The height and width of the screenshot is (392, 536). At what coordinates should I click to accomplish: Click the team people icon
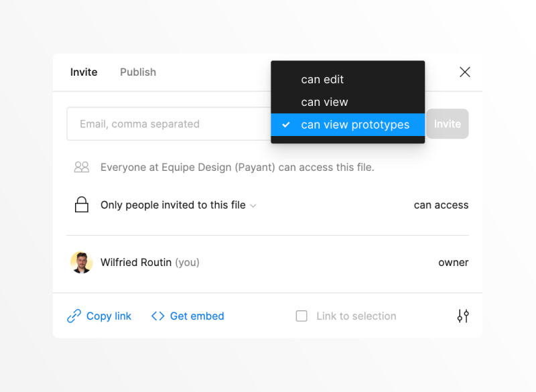coord(82,168)
